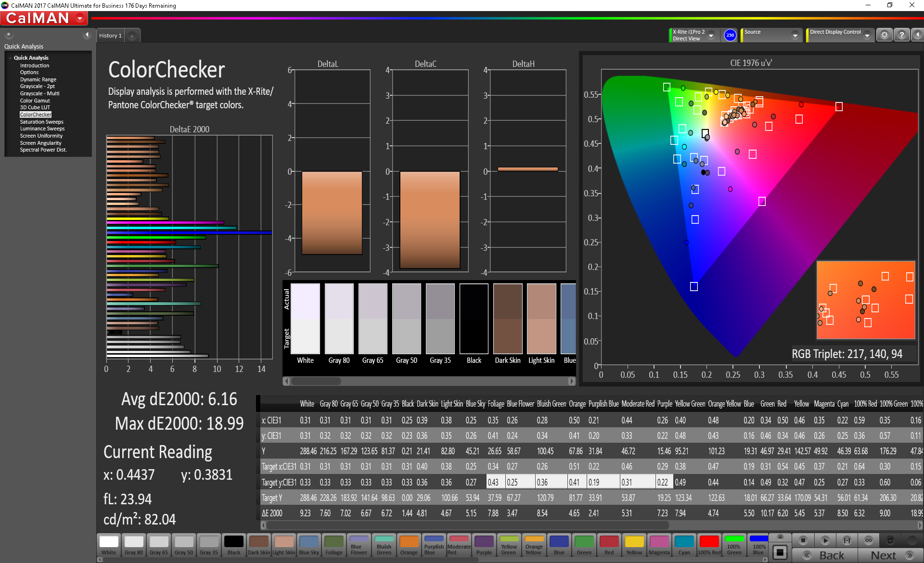Add a new history tab
This screenshot has width=924, height=563.
[x=132, y=36]
